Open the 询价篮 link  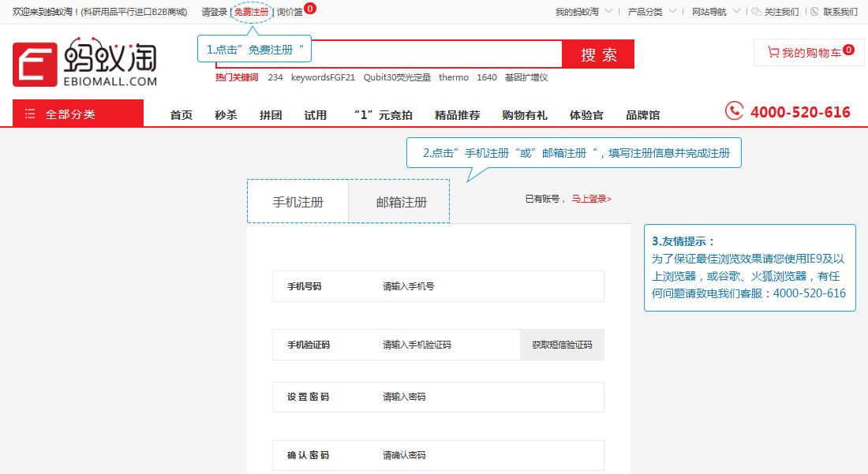click(290, 12)
